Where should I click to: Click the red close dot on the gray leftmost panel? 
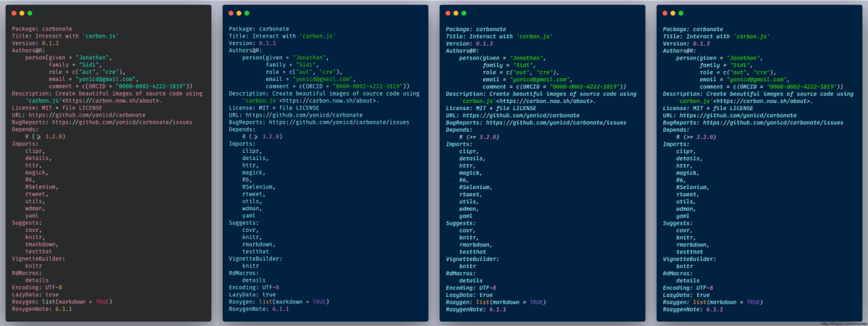[x=14, y=13]
